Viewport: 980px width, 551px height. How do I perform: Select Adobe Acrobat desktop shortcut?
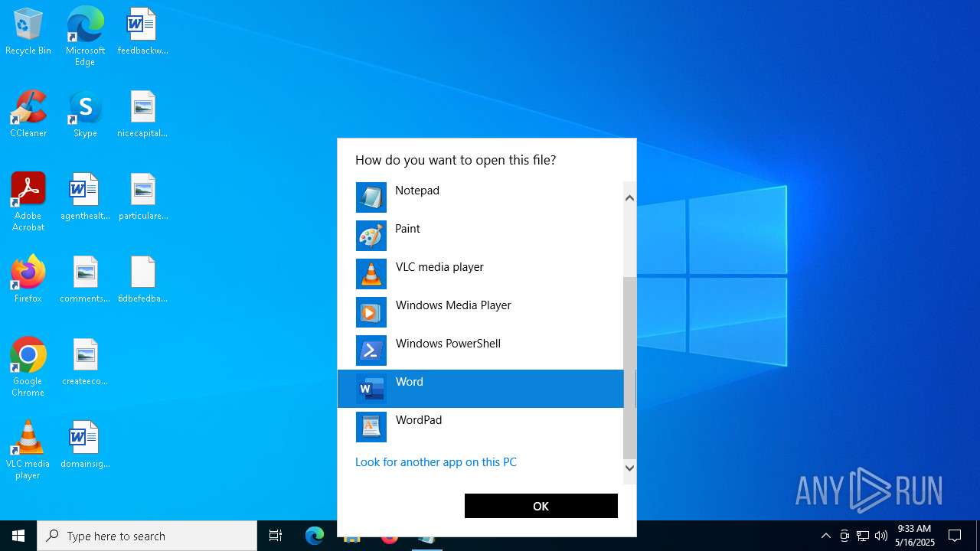click(x=28, y=202)
